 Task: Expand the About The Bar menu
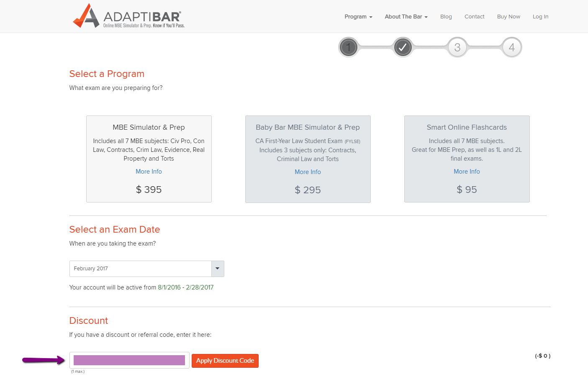406,17
